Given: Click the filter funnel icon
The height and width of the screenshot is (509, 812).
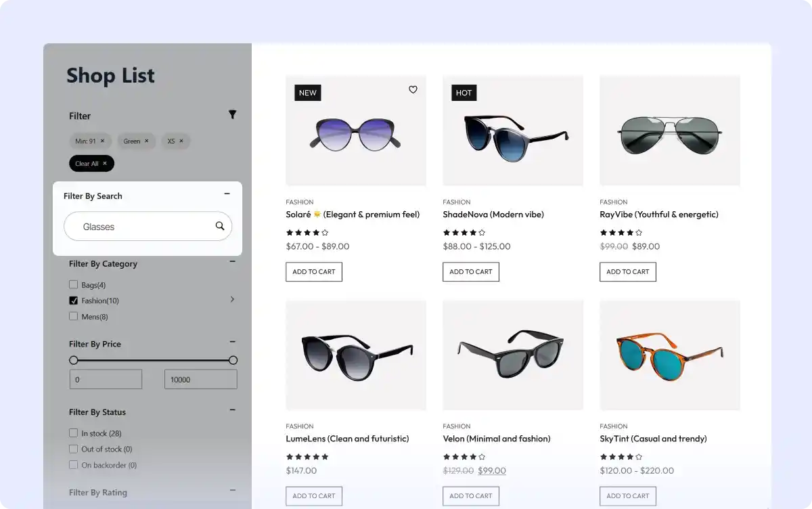Looking at the screenshot, I should coord(232,115).
